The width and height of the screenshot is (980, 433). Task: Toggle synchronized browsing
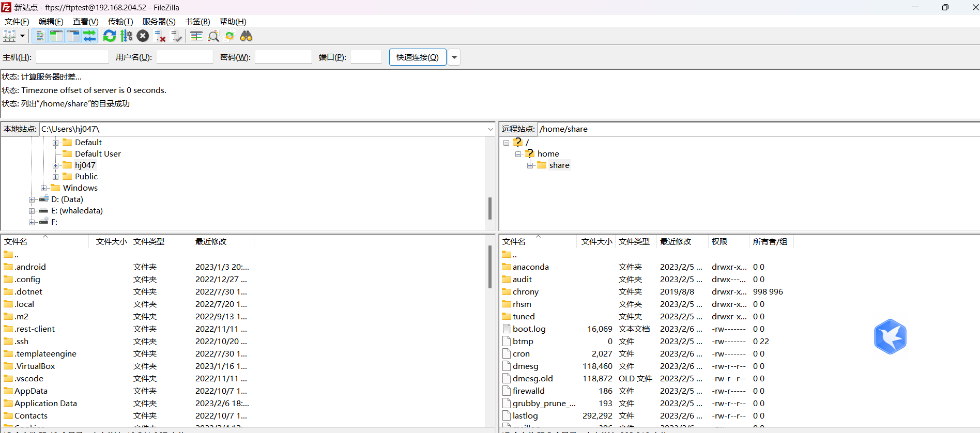230,36
